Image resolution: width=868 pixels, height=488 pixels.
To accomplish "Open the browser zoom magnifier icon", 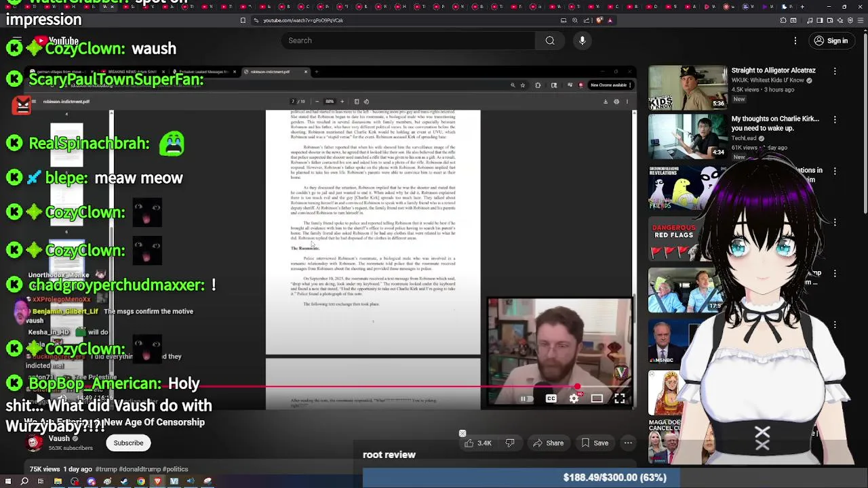I will (x=575, y=20).
